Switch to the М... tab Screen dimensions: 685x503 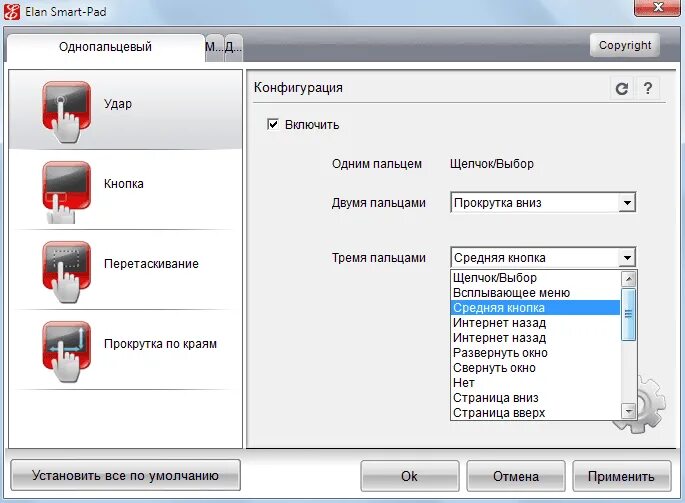(214, 47)
